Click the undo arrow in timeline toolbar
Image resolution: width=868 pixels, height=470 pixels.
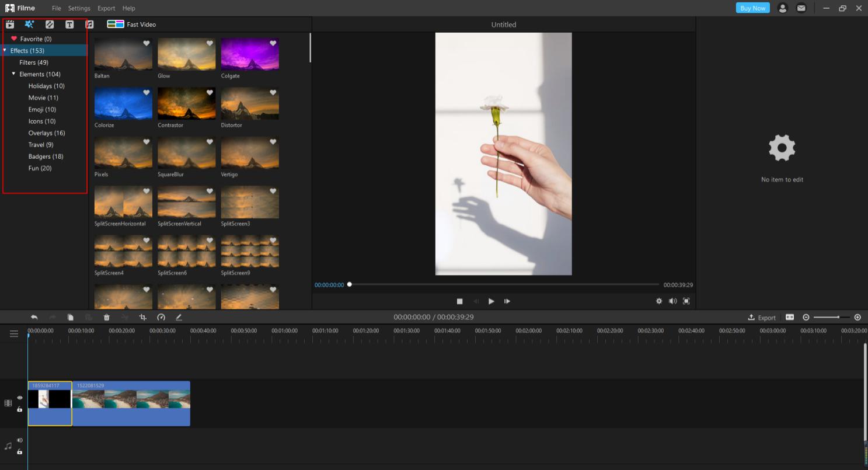pyautogui.click(x=34, y=317)
